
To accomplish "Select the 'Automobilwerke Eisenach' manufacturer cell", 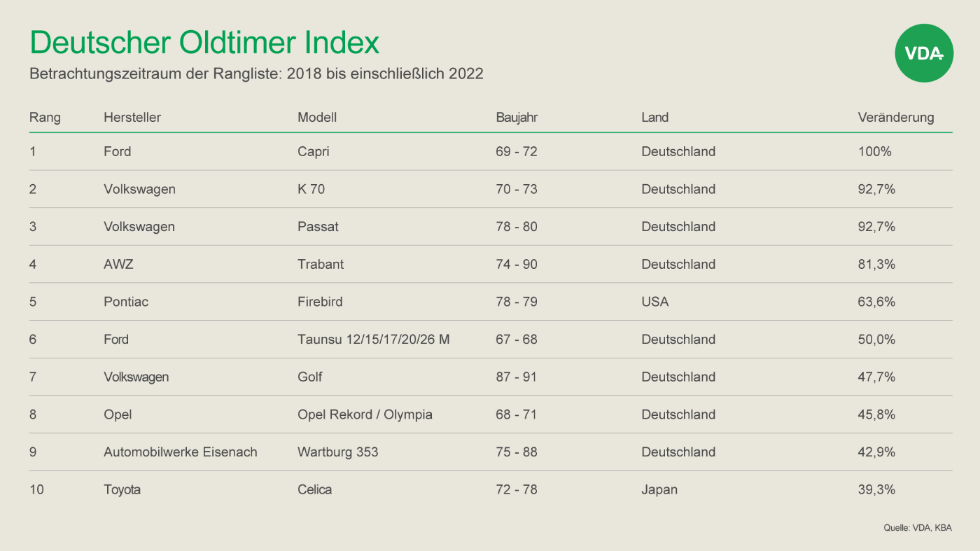I will click(x=181, y=452).
